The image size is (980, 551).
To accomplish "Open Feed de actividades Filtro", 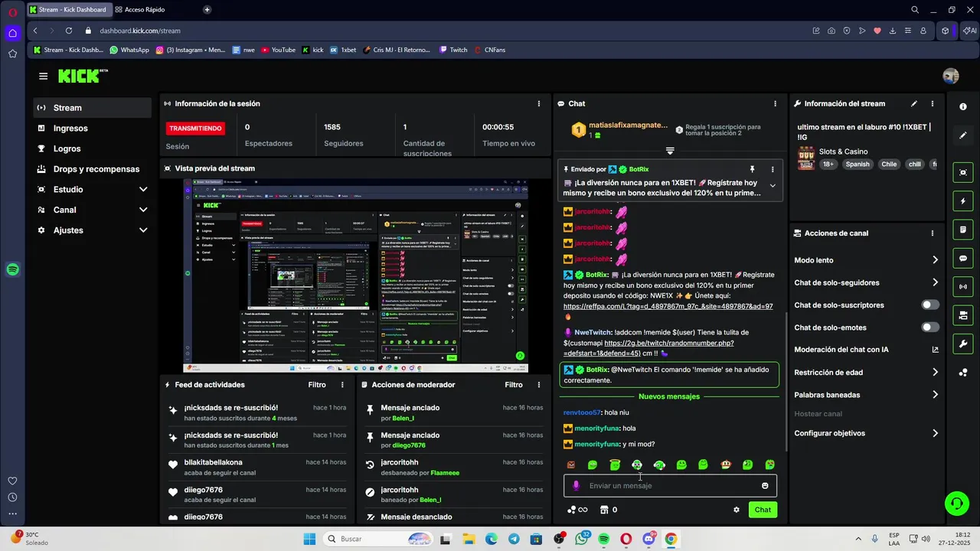I will coord(317,385).
